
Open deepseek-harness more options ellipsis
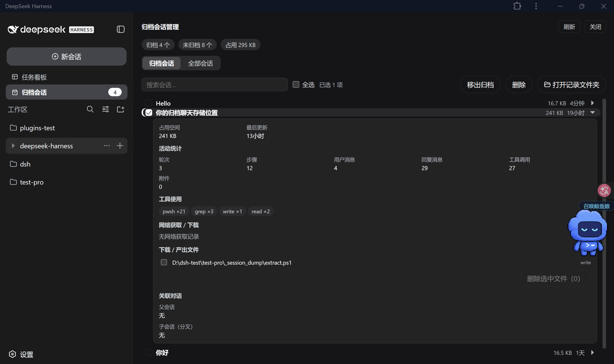[x=107, y=146]
